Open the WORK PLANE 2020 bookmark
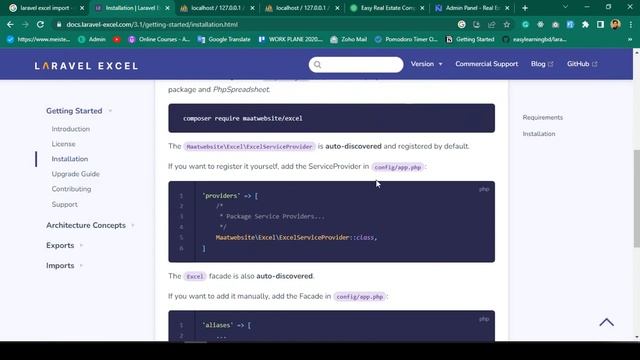 click(x=290, y=40)
